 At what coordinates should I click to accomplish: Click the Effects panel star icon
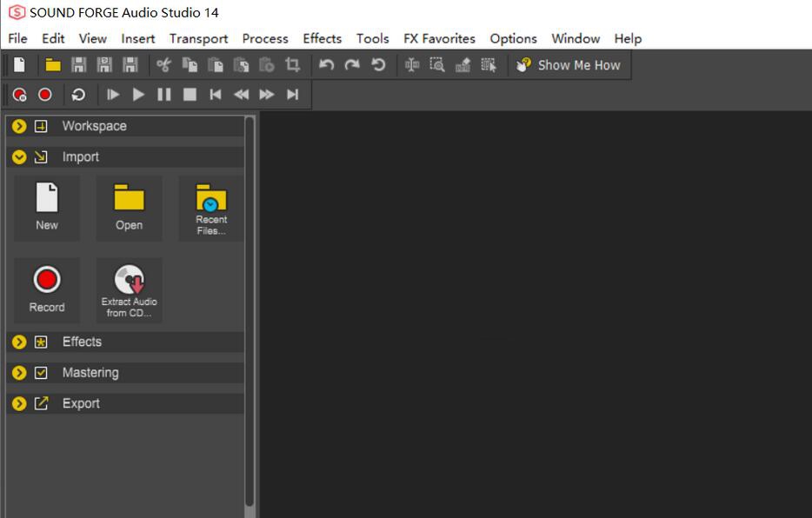[x=41, y=342]
